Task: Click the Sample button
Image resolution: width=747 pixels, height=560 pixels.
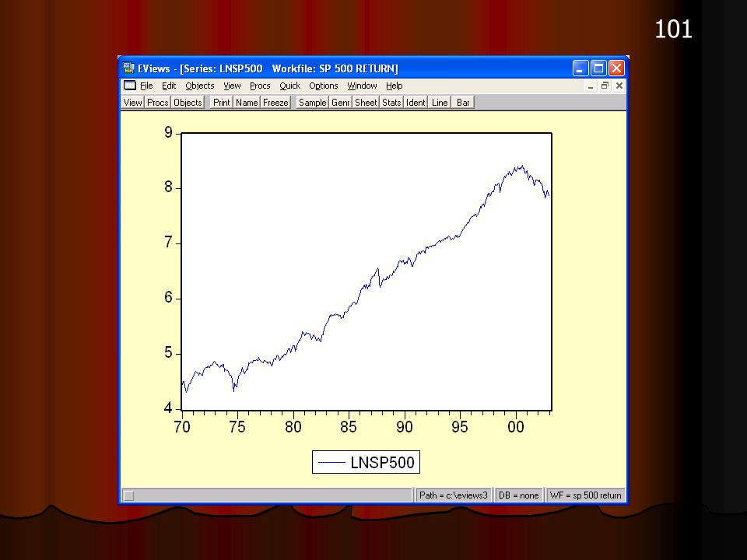Action: coord(312,103)
